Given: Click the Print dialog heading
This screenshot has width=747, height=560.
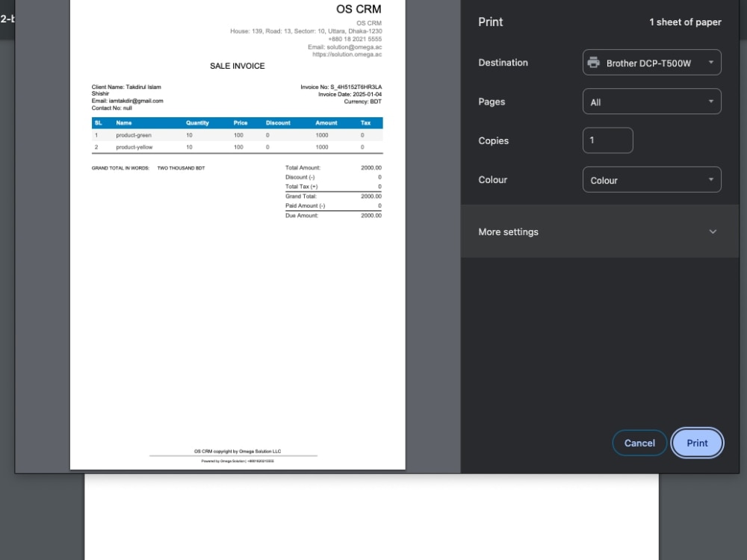Looking at the screenshot, I should (x=490, y=22).
